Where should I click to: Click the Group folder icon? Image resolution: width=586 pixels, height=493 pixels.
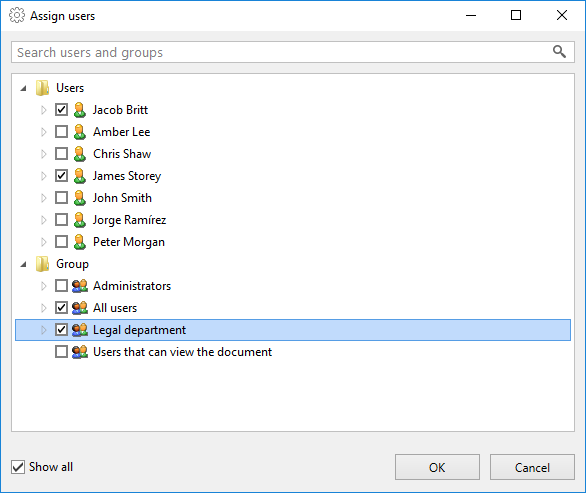point(42,264)
